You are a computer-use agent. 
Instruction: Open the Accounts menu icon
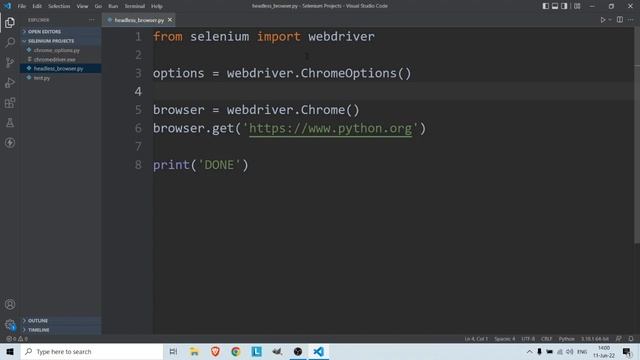[10, 304]
